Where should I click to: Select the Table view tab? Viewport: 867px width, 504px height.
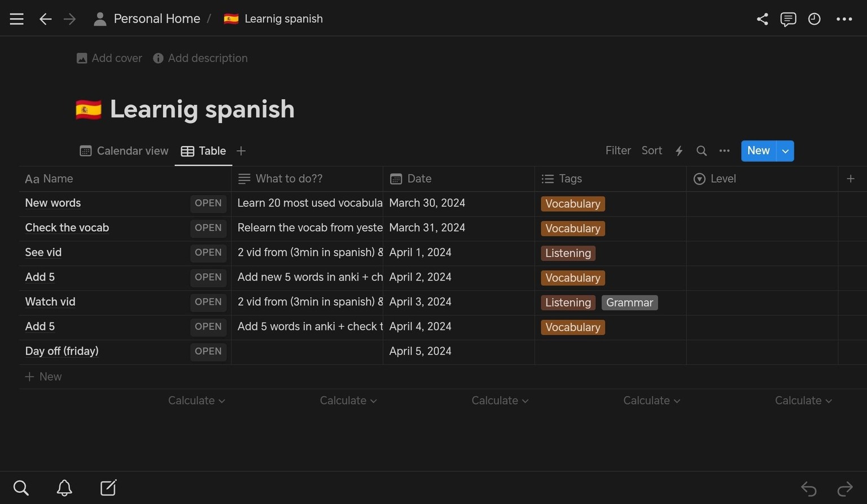(203, 151)
